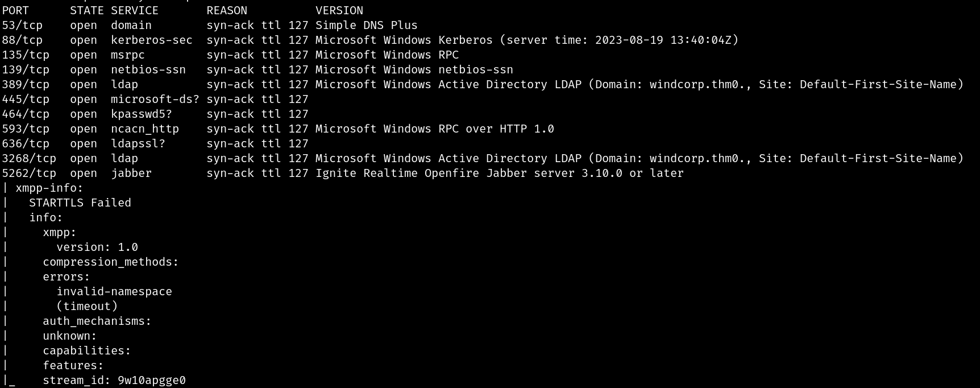Click the PORT column header
Image resolution: width=980 pixels, height=388 pixels.
(x=15, y=11)
